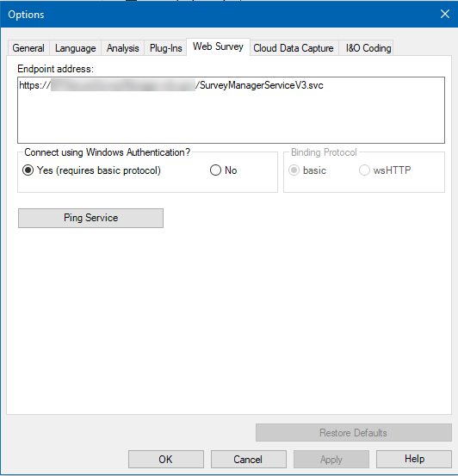
Task: Open the Language tab
Action: pyautogui.click(x=75, y=48)
